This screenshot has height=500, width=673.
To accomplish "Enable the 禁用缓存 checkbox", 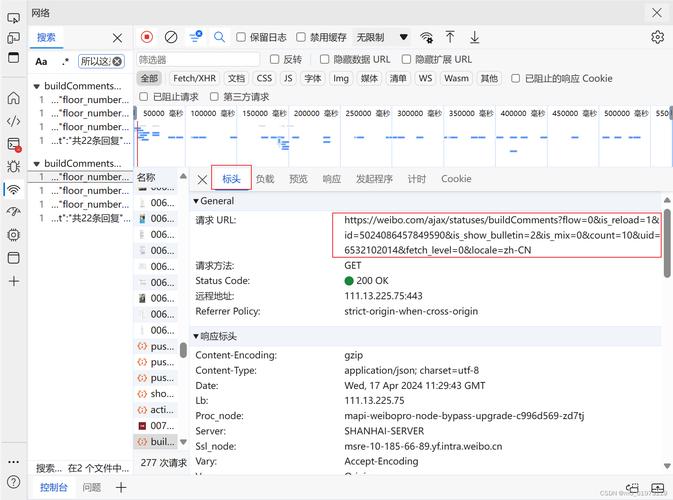I will [301, 37].
